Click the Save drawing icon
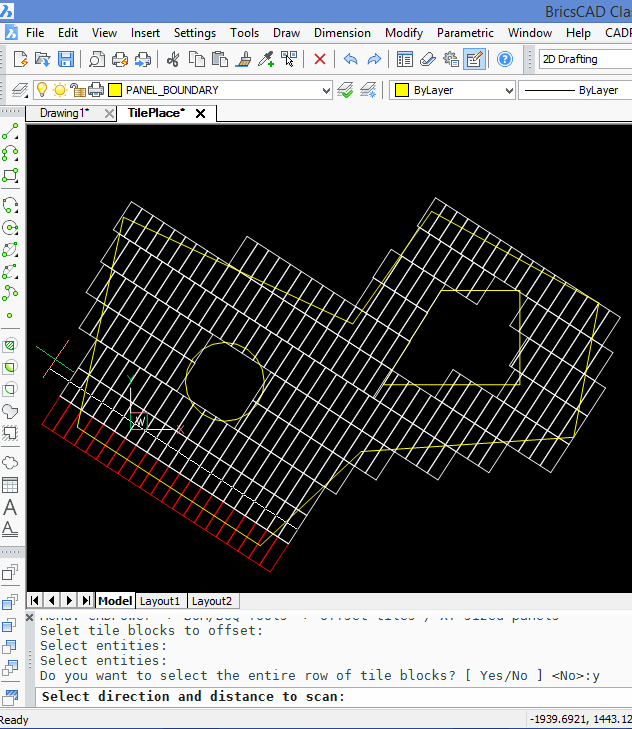 point(66,59)
